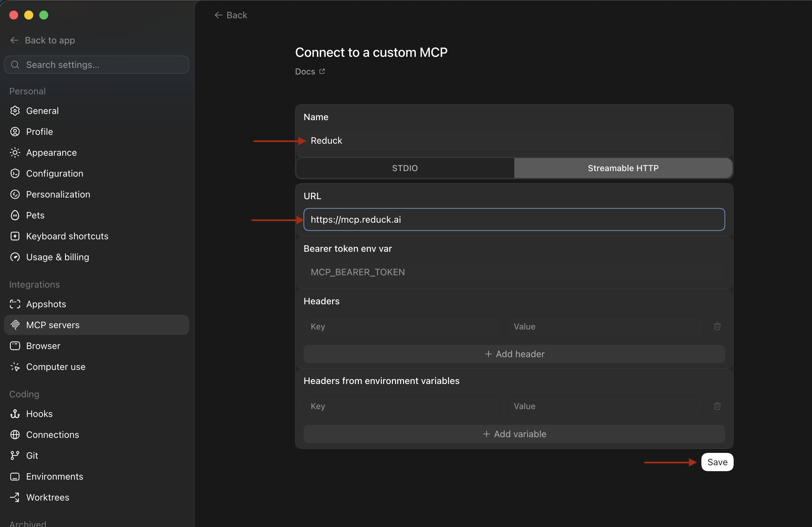This screenshot has height=527, width=812.
Task: Go to Appearance settings
Action: (97, 152)
